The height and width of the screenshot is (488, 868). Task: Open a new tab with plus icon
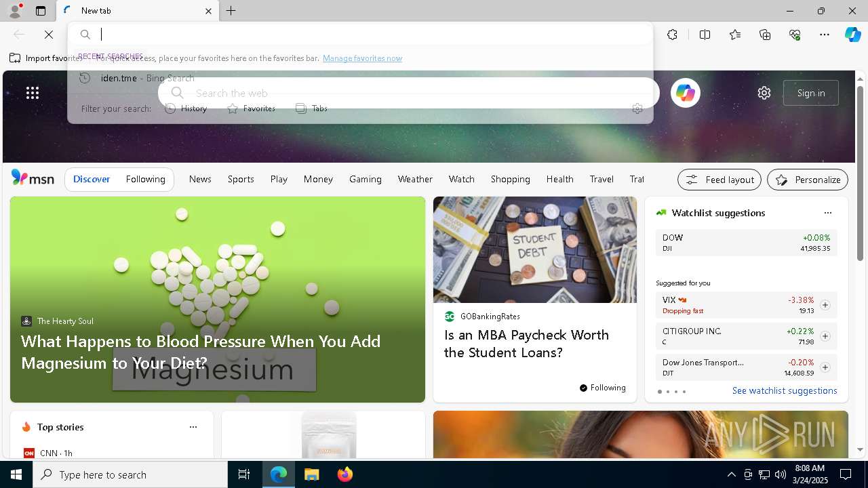click(x=231, y=11)
